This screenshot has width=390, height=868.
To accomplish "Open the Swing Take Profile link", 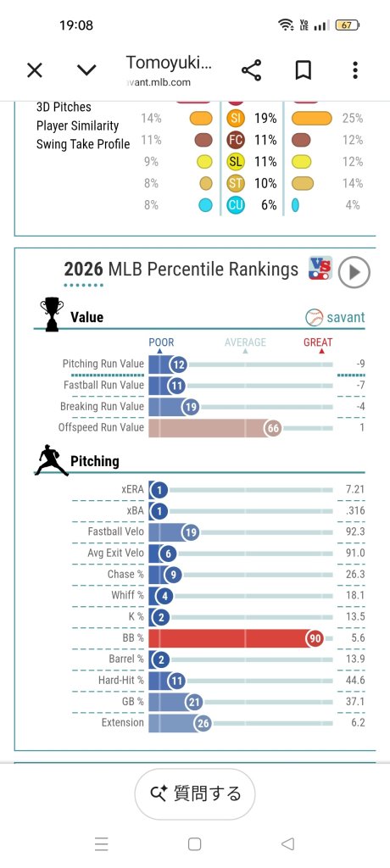I will coord(83,144).
